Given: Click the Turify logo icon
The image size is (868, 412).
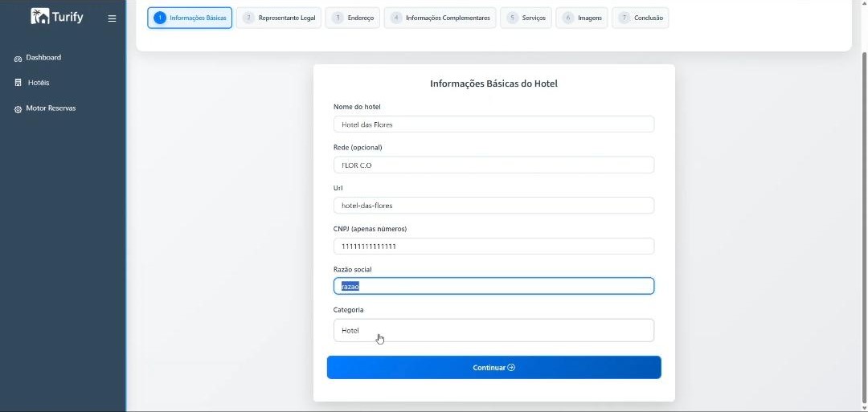Looking at the screenshot, I should [40, 16].
